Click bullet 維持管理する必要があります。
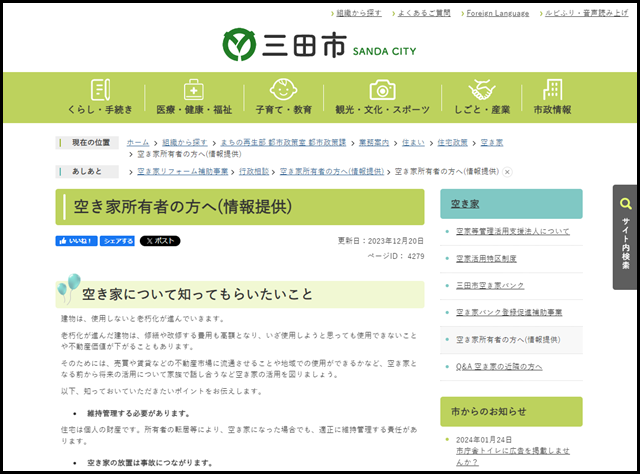 point(139,414)
